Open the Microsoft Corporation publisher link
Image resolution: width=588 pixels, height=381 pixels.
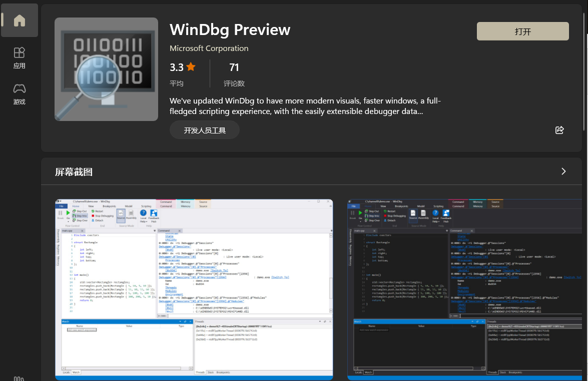click(x=209, y=48)
